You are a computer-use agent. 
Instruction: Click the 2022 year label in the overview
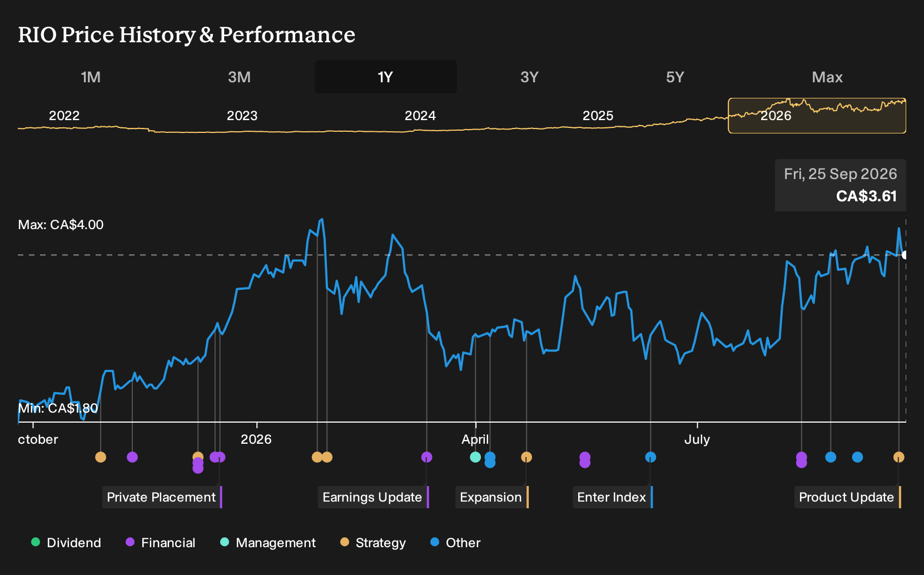(64, 116)
